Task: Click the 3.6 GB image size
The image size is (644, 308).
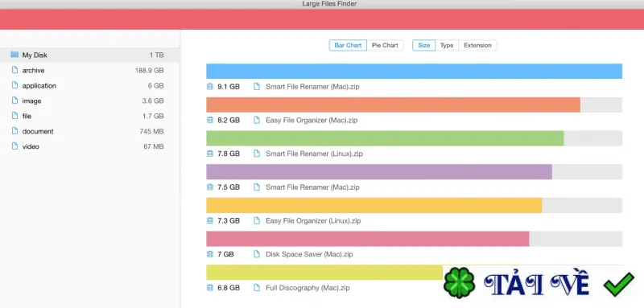Action: click(153, 101)
